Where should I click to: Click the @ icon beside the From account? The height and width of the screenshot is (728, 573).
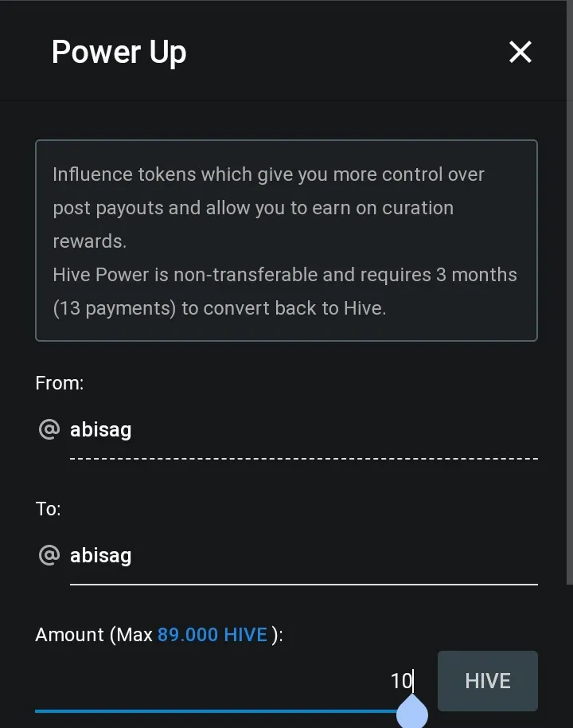coord(49,430)
